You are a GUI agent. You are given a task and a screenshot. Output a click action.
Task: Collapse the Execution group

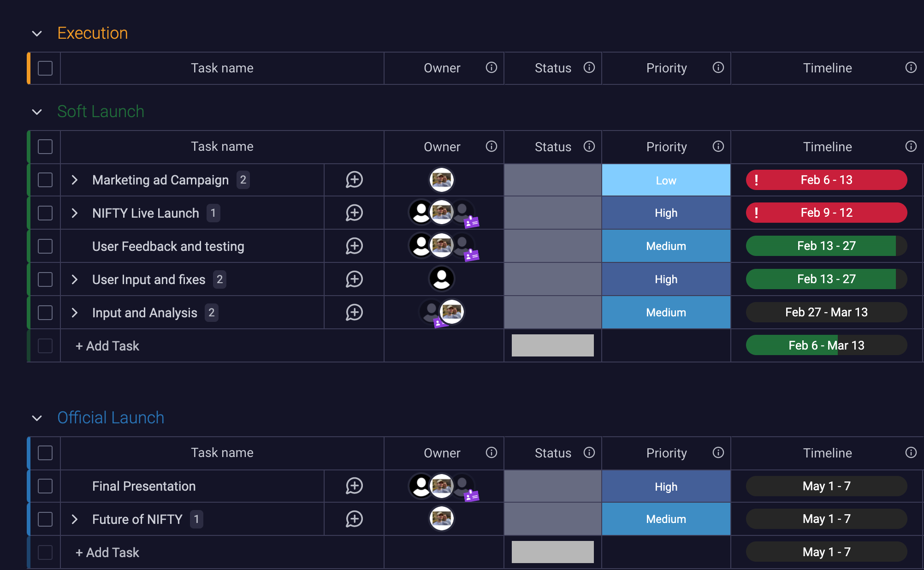click(37, 34)
